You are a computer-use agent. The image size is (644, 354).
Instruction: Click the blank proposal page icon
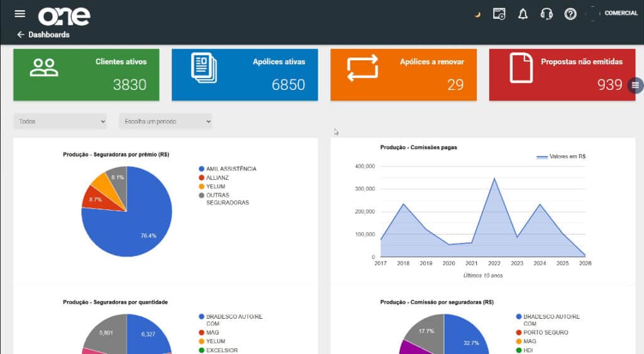click(x=521, y=68)
